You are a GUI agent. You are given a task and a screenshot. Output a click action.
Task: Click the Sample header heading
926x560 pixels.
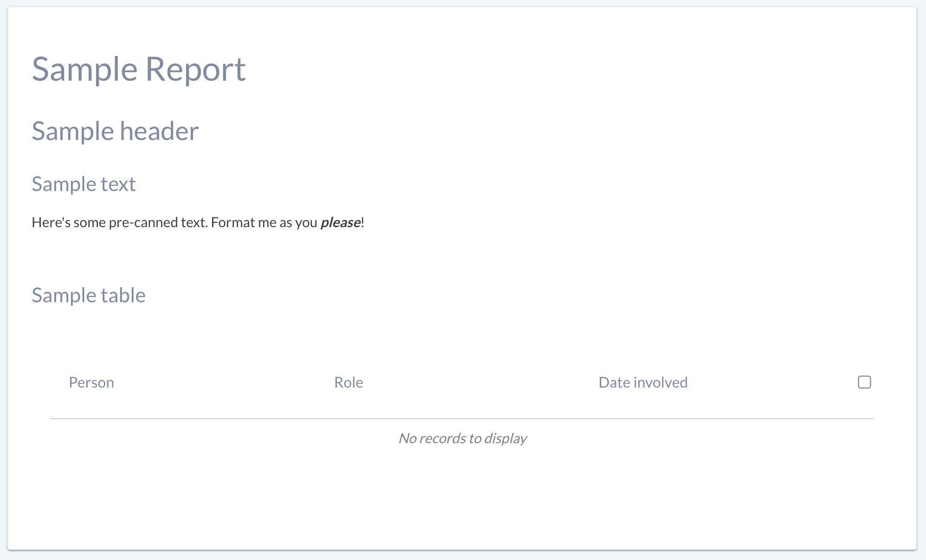115,131
